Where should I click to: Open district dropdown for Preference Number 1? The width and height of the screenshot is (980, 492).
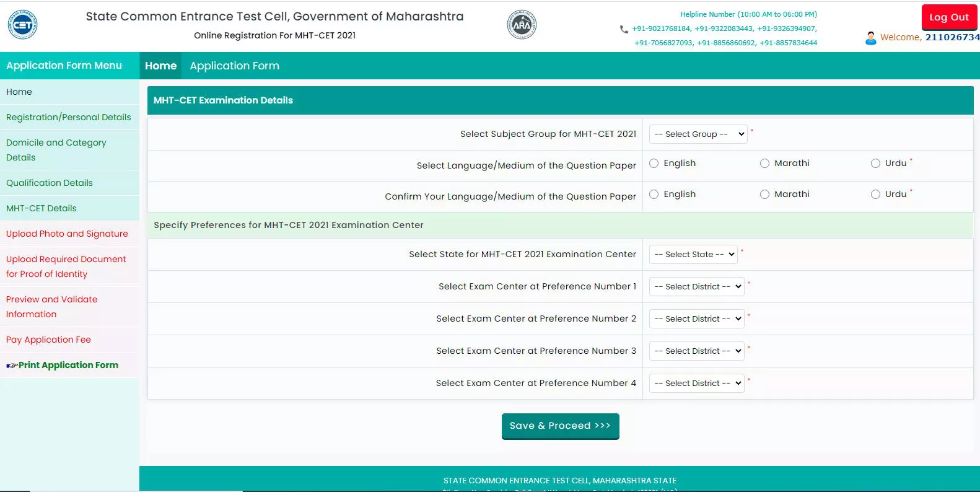[x=697, y=286]
